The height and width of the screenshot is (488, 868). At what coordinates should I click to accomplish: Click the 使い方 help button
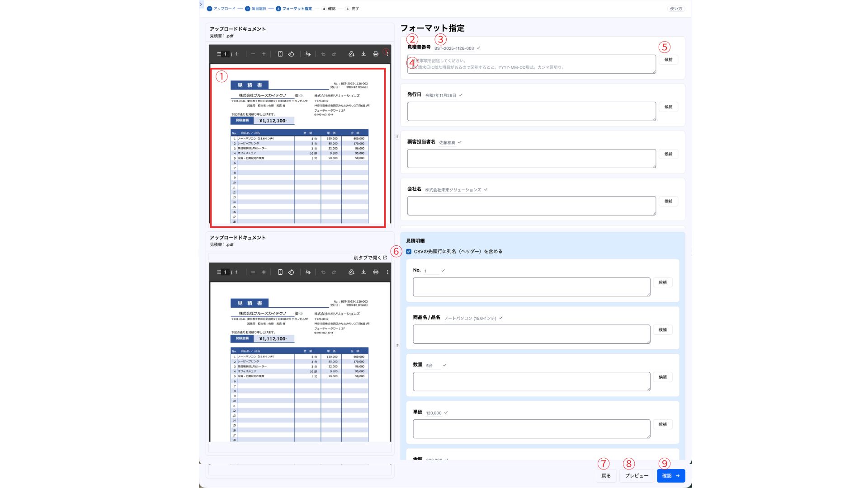(x=676, y=9)
